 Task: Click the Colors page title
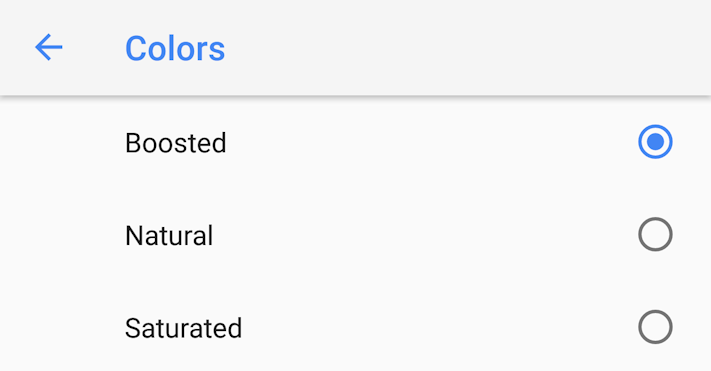175,48
